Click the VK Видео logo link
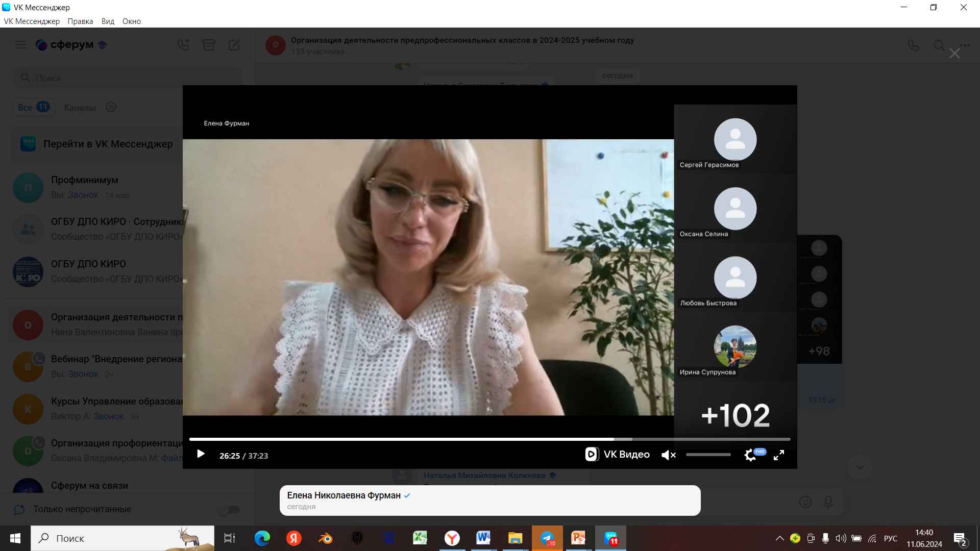 click(618, 454)
